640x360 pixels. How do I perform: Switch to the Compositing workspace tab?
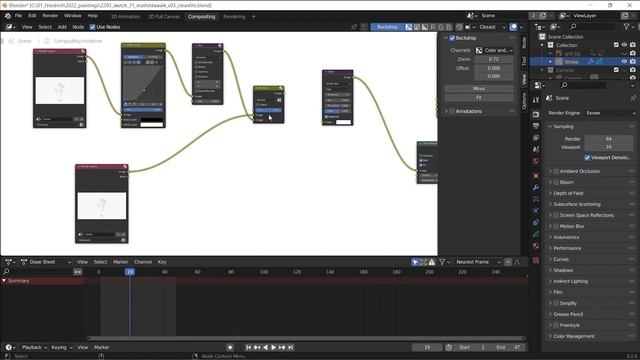coord(201,17)
